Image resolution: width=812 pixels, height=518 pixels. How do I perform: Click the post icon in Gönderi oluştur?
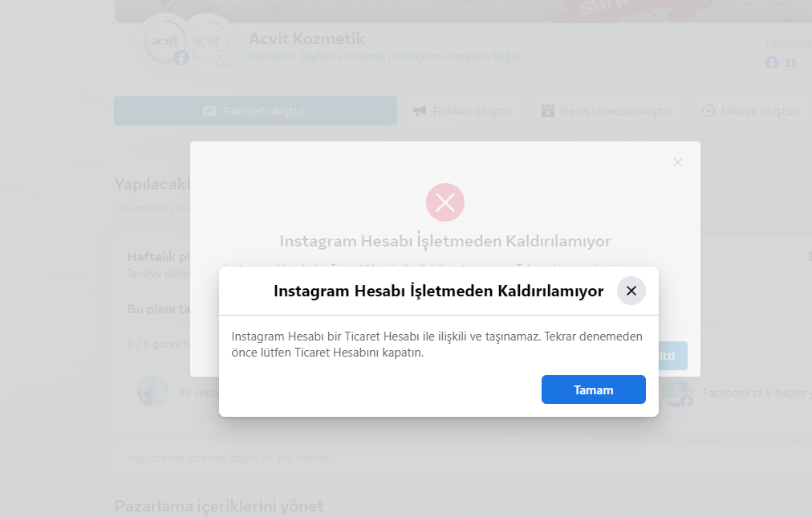coord(209,111)
